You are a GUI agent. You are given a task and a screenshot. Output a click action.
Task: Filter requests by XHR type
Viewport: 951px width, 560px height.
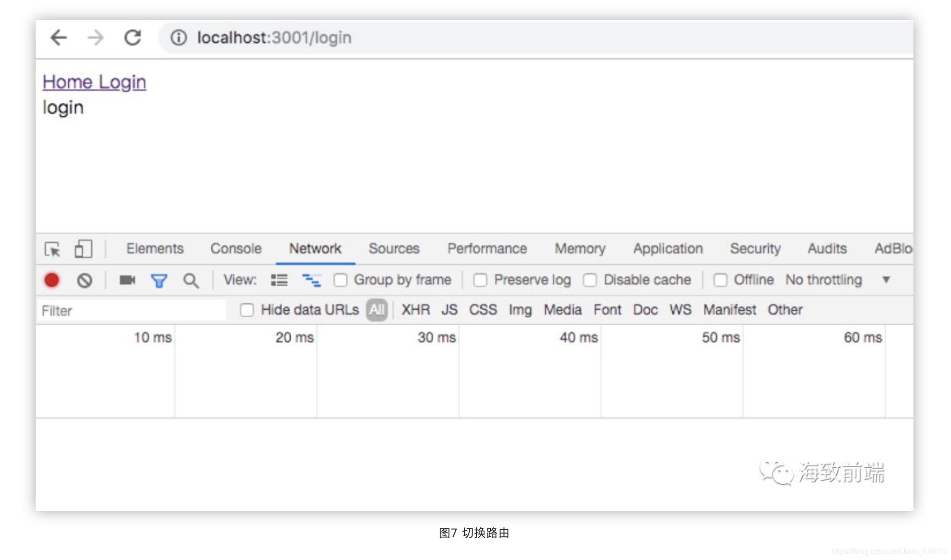pyautogui.click(x=415, y=310)
